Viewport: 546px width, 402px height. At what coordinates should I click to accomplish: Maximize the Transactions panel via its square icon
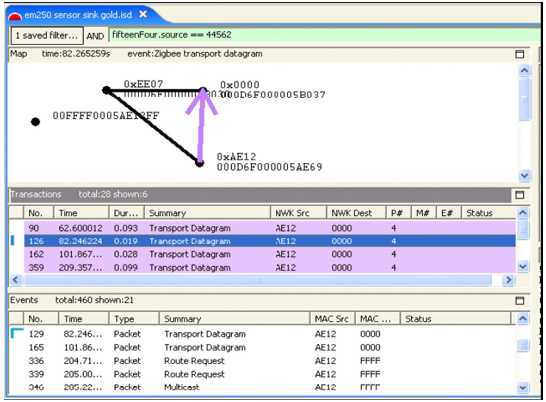tap(520, 195)
